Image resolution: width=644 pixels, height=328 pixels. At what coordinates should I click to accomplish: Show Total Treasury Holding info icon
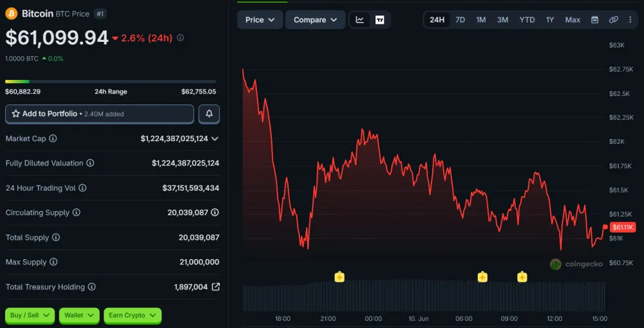[91, 287]
